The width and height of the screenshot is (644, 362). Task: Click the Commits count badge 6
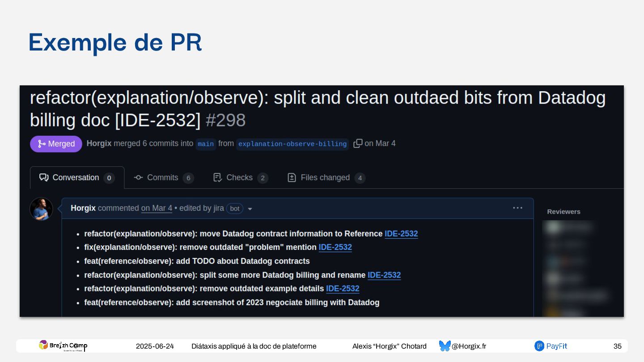[x=188, y=178]
